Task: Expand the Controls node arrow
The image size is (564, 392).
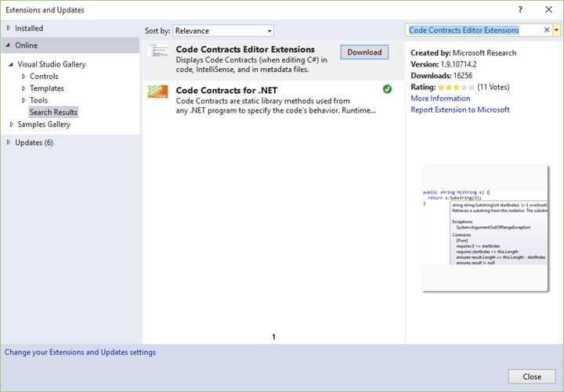Action: click(23, 76)
